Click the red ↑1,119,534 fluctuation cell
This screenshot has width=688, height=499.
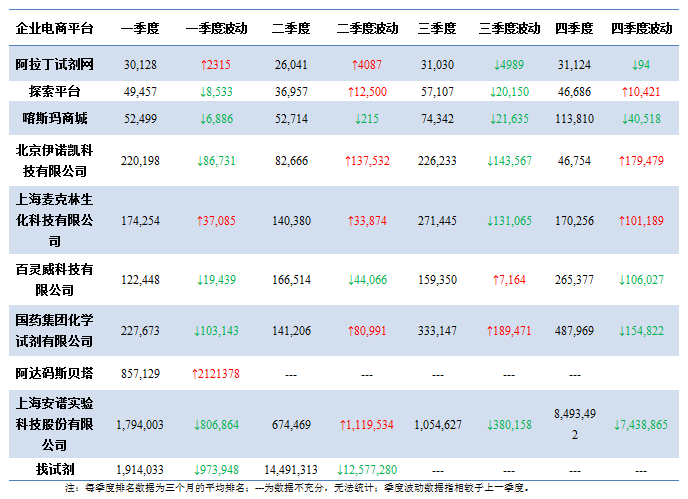point(367,424)
